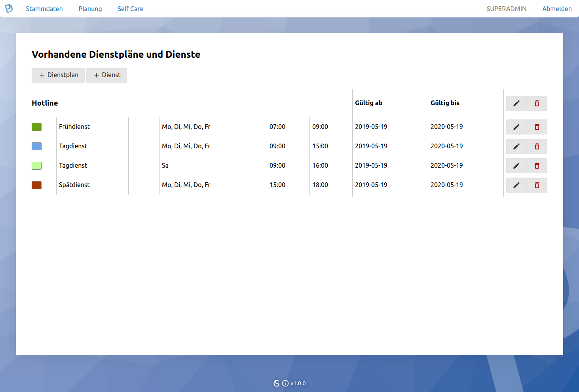Delete the Spätdienst row via trash icon

point(537,185)
